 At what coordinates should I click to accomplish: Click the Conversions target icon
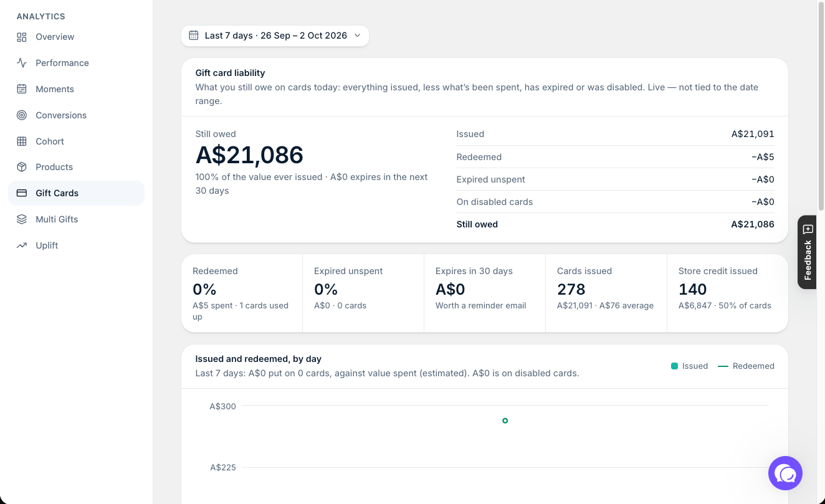[22, 115]
